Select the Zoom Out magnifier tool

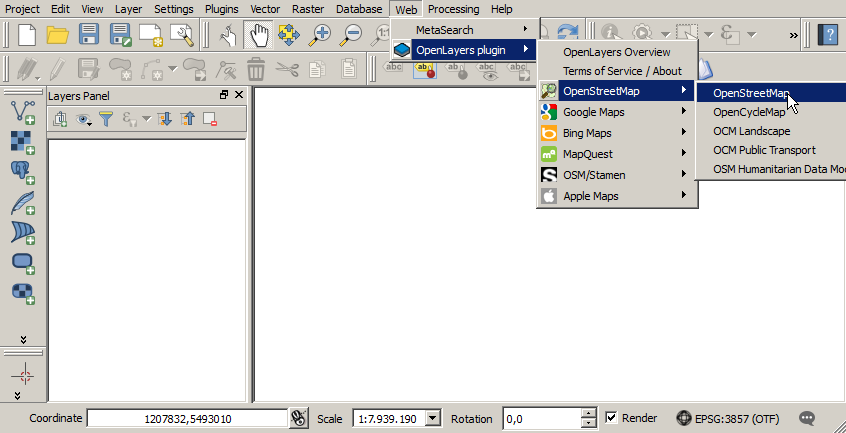(351, 35)
